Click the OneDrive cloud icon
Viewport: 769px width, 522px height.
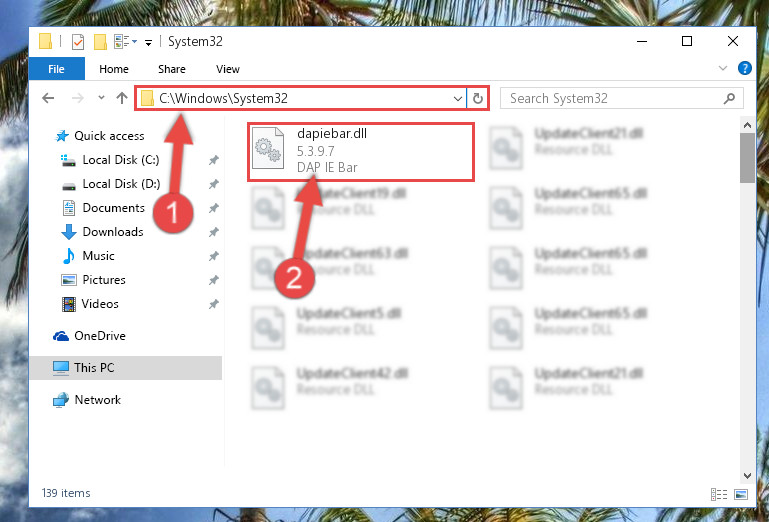61,336
